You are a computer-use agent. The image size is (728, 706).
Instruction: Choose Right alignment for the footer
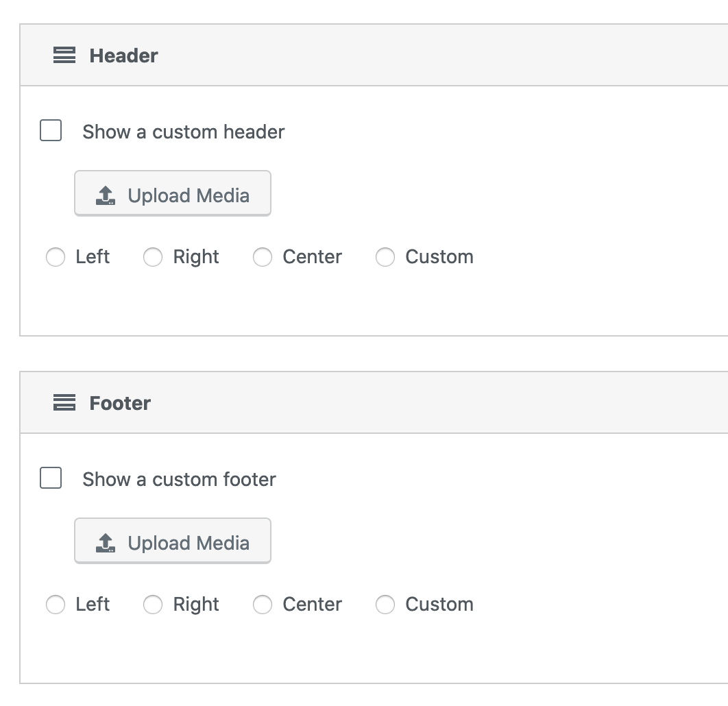point(153,605)
